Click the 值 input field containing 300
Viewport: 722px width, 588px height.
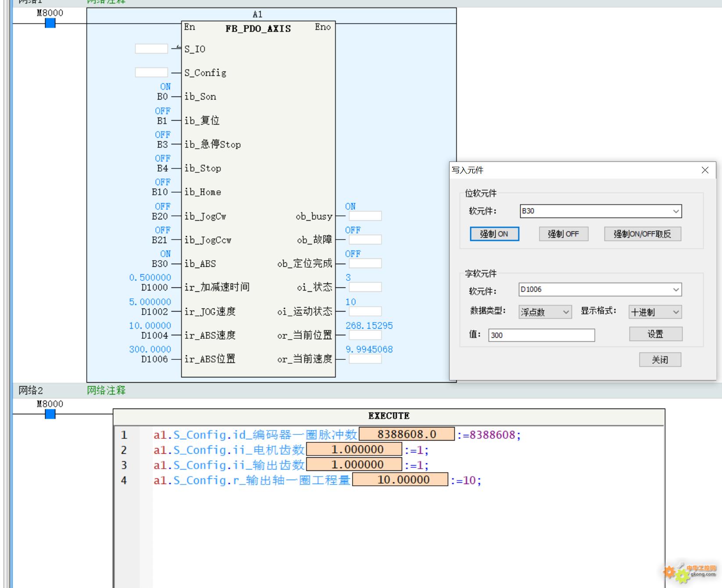[542, 335]
